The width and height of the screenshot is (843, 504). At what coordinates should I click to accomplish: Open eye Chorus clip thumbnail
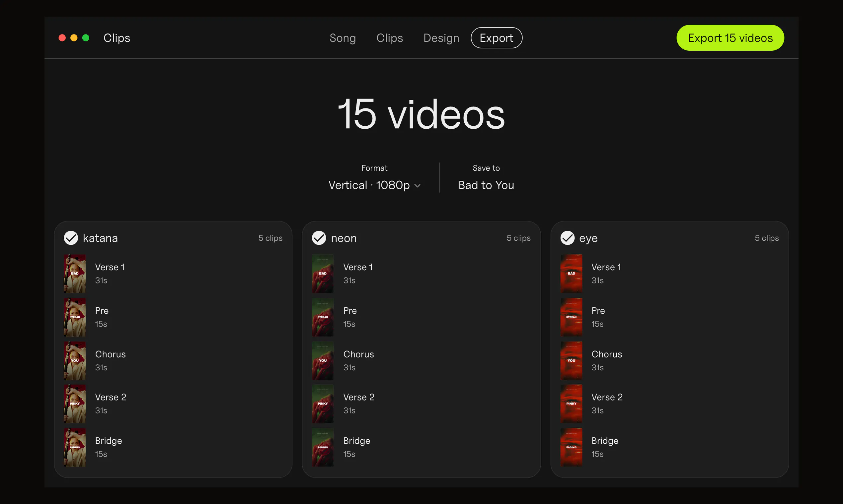point(572,360)
